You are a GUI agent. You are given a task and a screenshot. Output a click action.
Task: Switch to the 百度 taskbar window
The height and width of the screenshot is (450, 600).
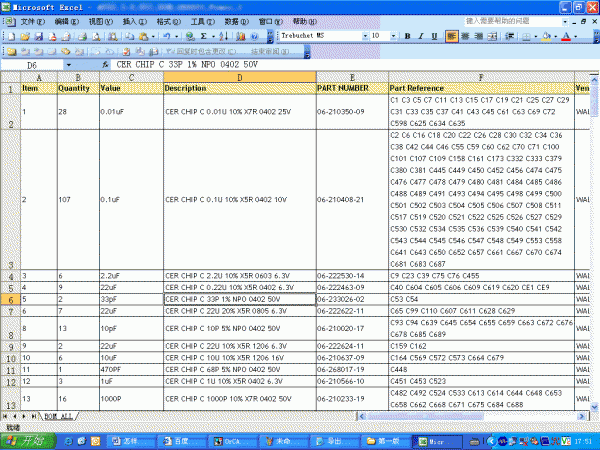(180, 441)
